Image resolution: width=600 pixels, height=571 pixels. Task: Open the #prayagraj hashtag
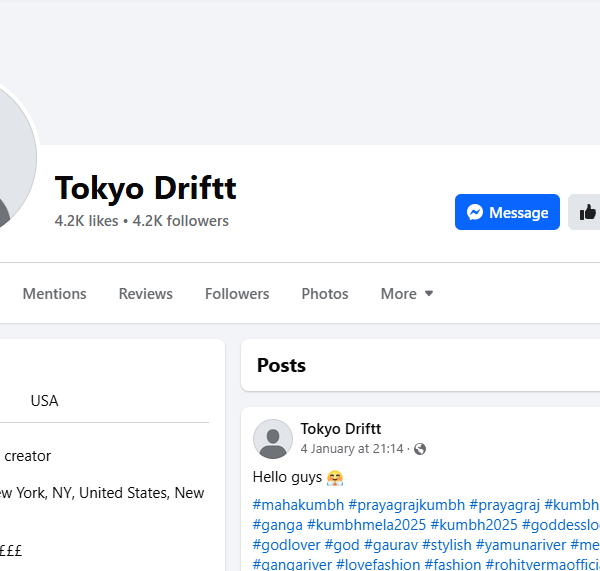504,505
